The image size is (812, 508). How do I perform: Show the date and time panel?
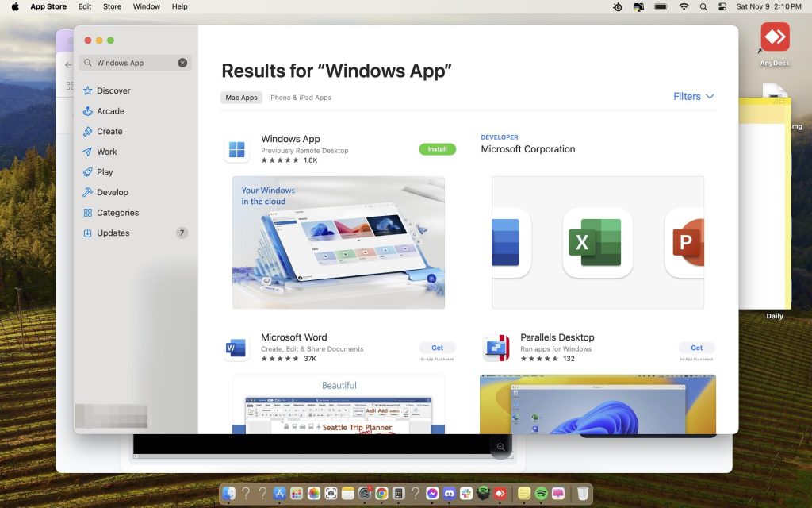tap(768, 6)
